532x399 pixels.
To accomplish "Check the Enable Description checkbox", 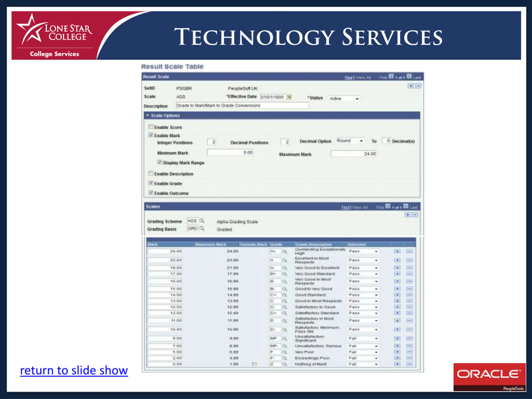I will 151,173.
